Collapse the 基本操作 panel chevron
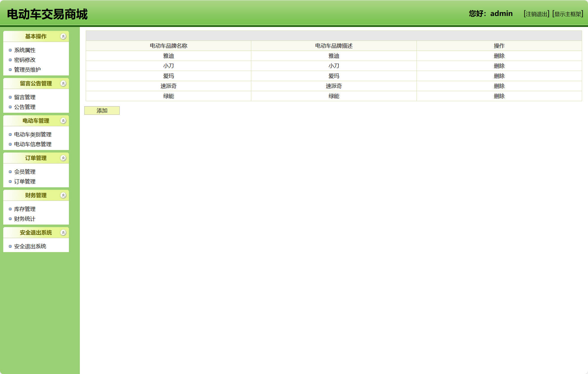This screenshot has width=588, height=374. click(63, 36)
